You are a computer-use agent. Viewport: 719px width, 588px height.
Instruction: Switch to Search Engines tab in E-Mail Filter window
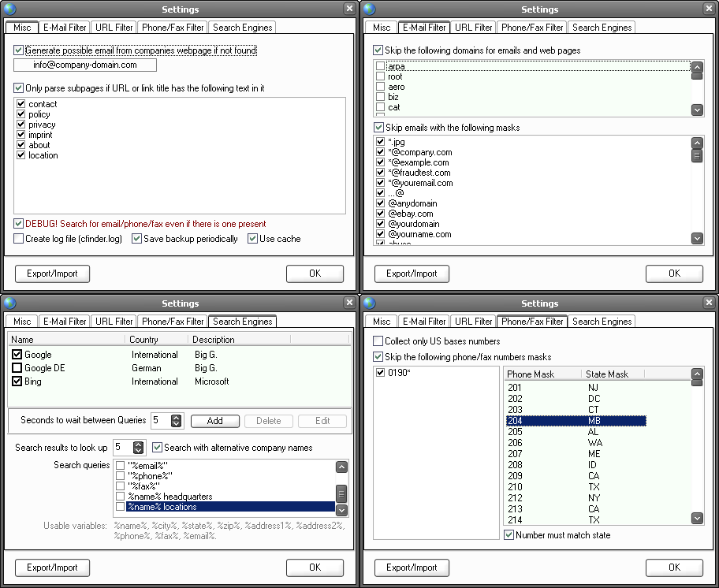click(x=602, y=28)
